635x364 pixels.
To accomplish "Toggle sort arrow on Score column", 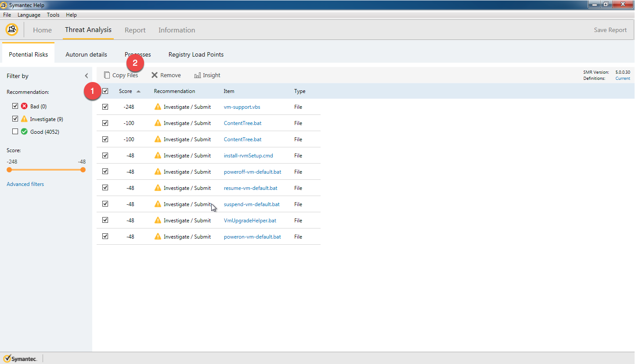I will point(138,92).
